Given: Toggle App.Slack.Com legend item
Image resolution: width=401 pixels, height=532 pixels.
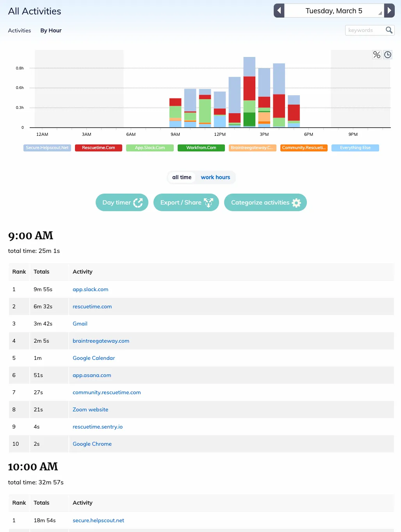Looking at the screenshot, I should coord(150,148).
